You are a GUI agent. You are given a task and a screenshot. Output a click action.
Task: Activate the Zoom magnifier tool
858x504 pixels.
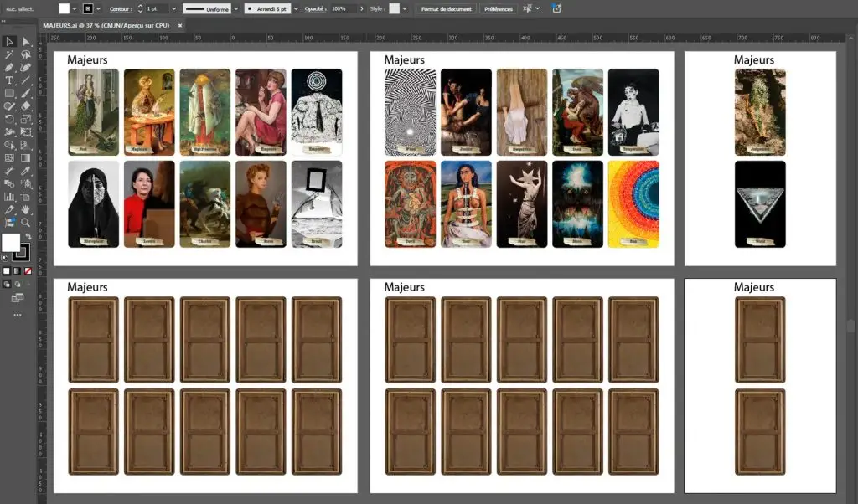pos(26,223)
